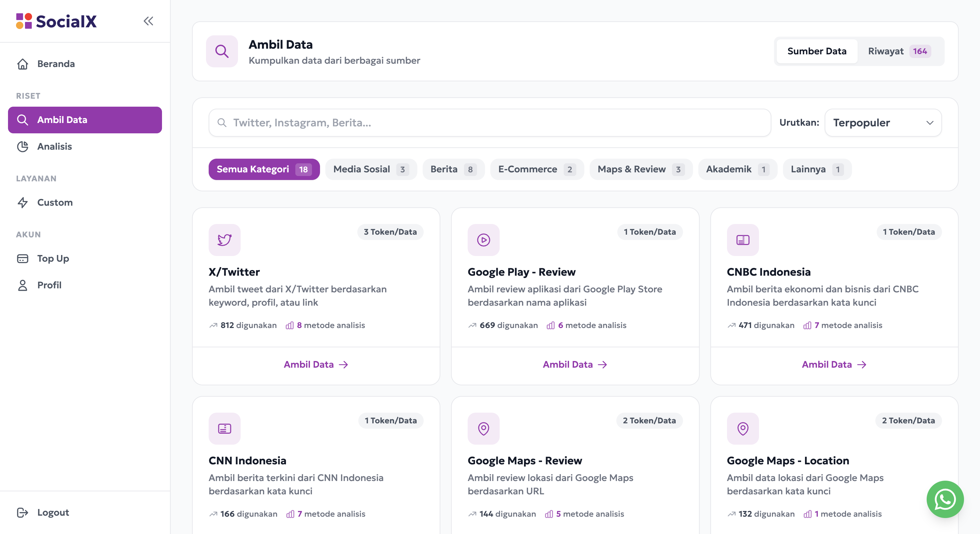Viewport: 980px width, 534px height.
Task: Click Google Maps Review pin icon
Action: pos(483,428)
